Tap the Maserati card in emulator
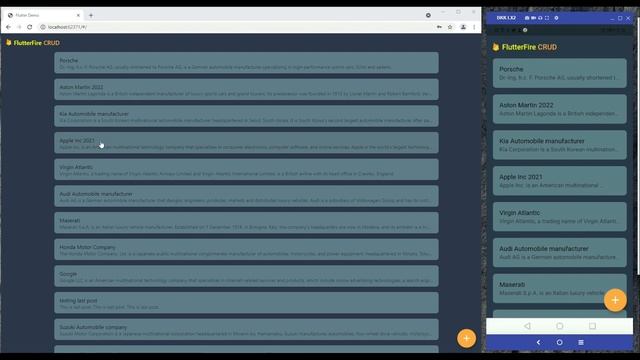The height and width of the screenshot is (360, 640). pos(560,289)
